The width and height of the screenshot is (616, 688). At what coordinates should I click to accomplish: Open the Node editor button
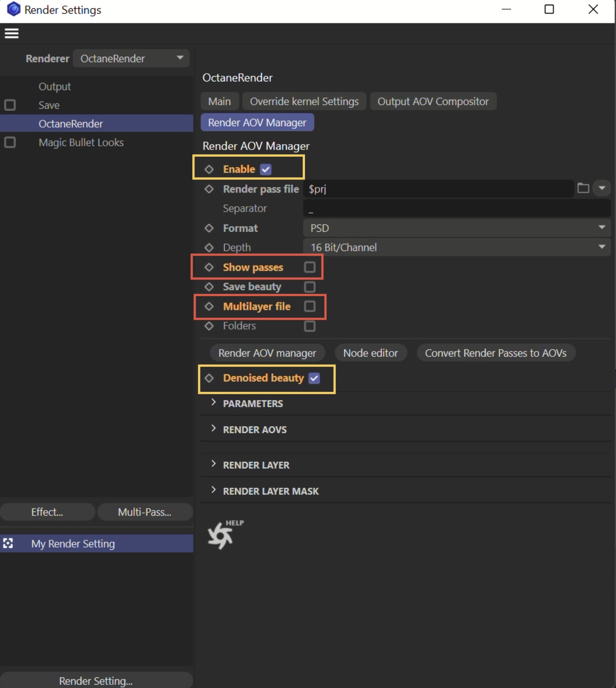point(371,353)
